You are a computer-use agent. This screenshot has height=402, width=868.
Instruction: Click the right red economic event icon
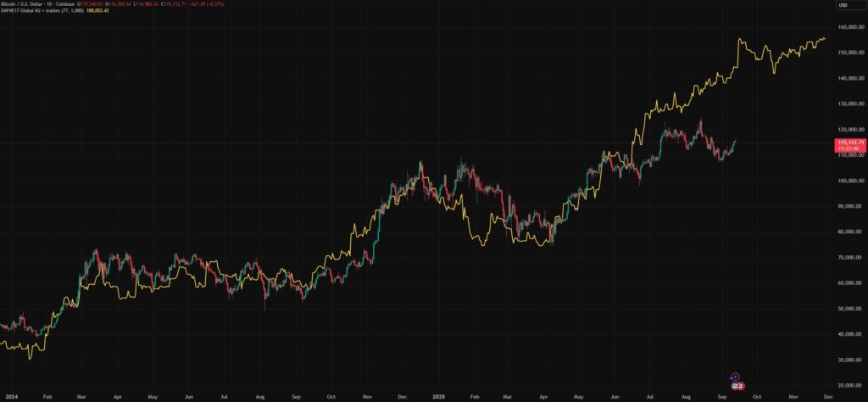(x=740, y=386)
